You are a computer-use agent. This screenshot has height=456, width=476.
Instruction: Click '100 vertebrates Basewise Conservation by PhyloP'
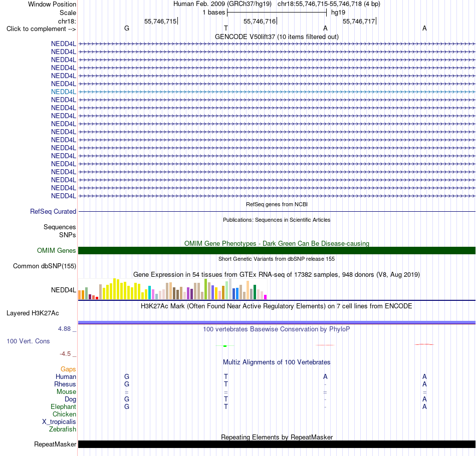tap(277, 329)
